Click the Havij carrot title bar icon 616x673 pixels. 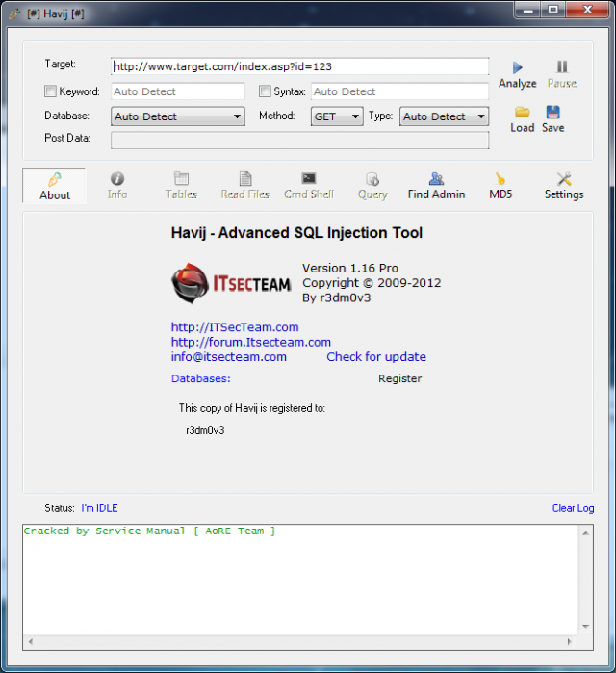click(x=14, y=13)
